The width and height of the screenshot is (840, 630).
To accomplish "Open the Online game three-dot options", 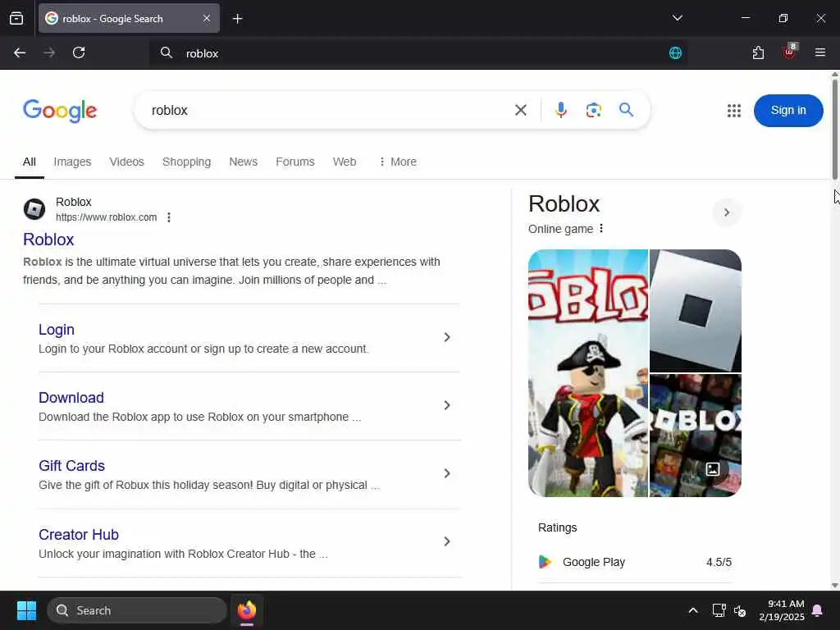I will pyautogui.click(x=601, y=229).
